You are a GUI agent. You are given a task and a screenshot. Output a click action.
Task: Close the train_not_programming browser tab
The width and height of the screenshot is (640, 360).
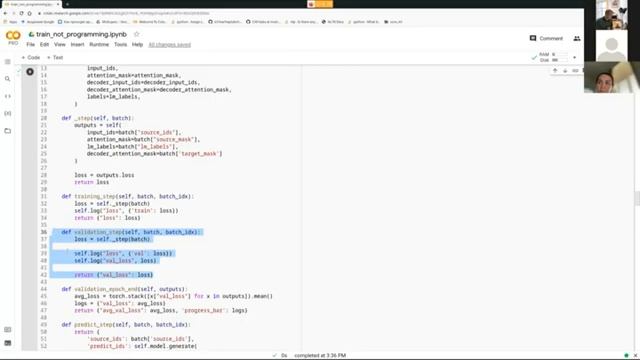(58, 4)
